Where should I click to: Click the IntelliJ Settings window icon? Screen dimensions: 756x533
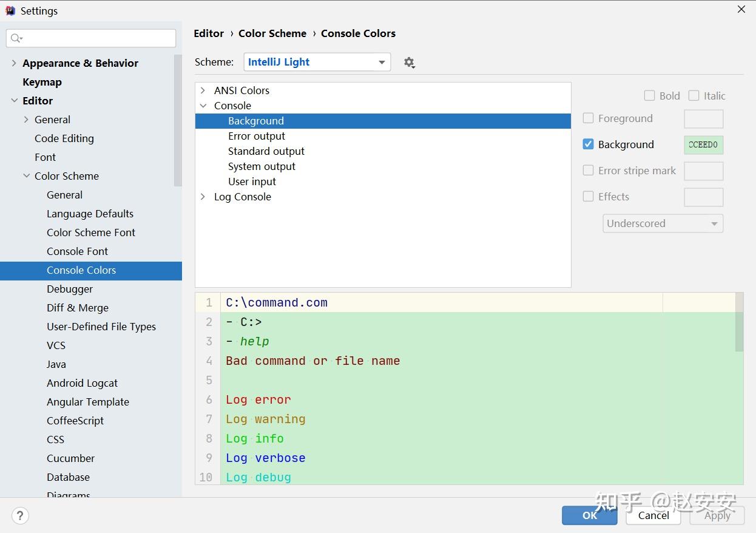tap(10, 10)
